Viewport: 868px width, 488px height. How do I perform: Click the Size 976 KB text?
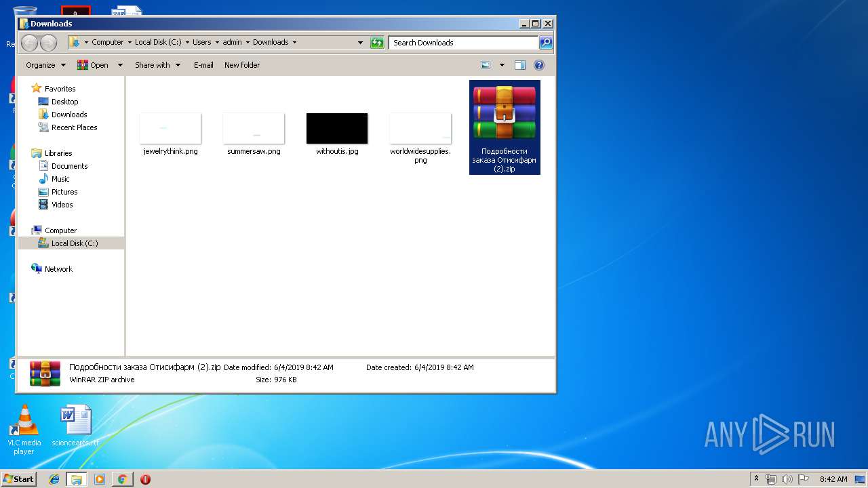coord(276,380)
